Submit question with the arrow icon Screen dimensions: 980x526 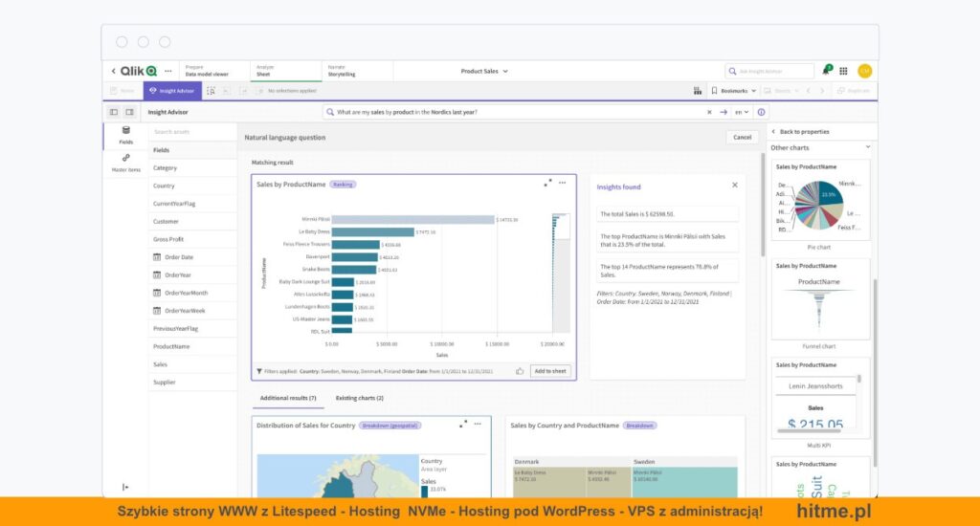[x=724, y=112]
